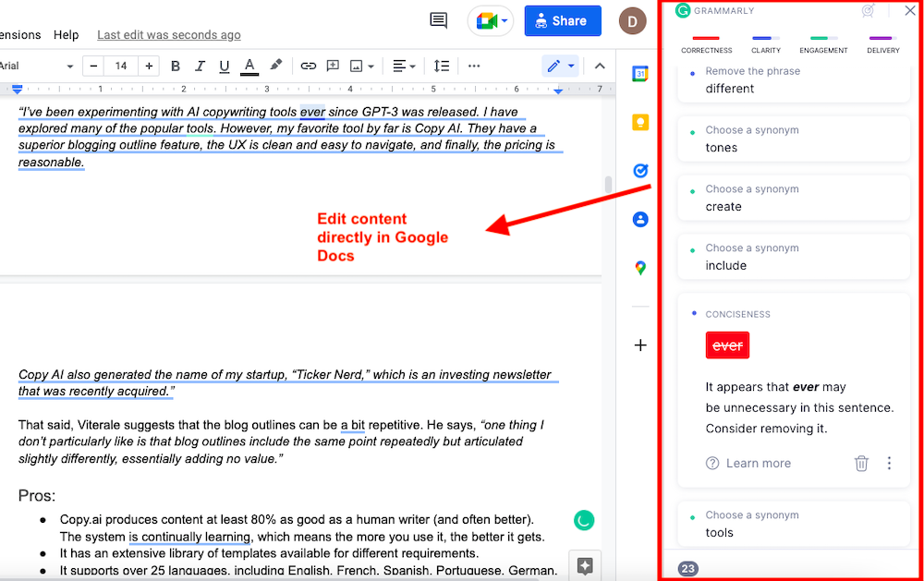Select the Correctness tab
This screenshot has height=581, width=924.
coord(706,44)
